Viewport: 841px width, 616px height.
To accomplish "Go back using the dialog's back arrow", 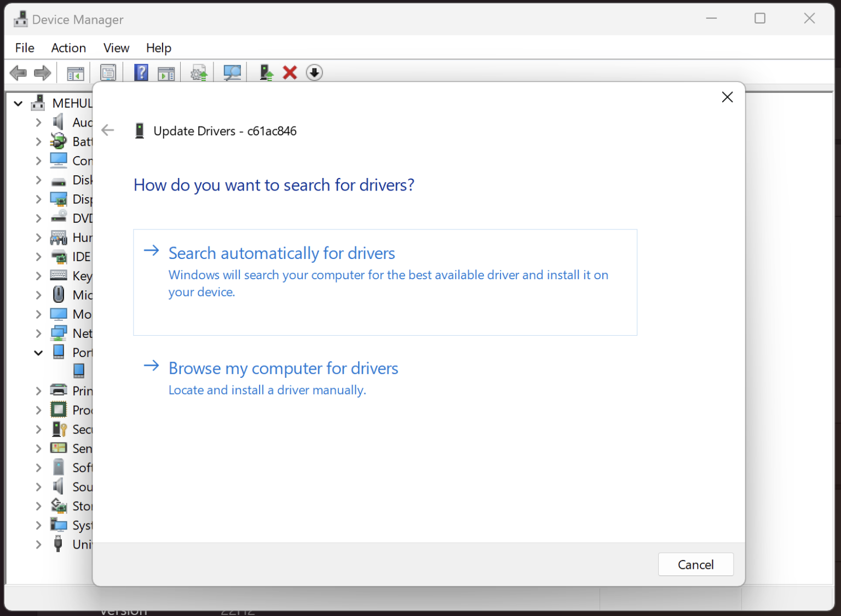I will (108, 130).
